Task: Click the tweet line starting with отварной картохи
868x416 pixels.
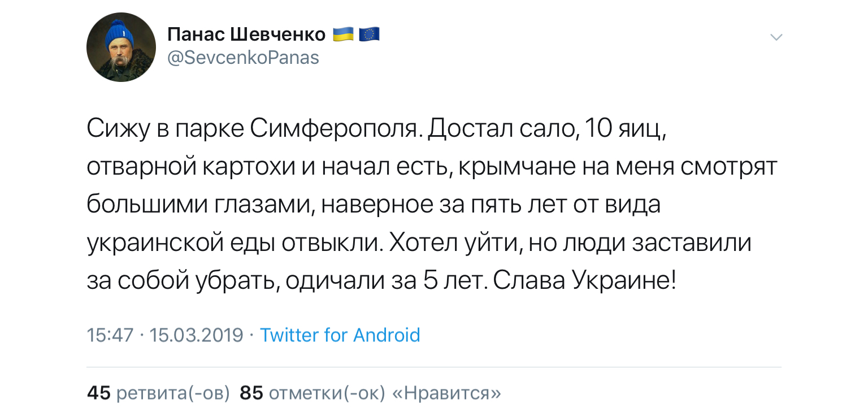Action: (432, 168)
